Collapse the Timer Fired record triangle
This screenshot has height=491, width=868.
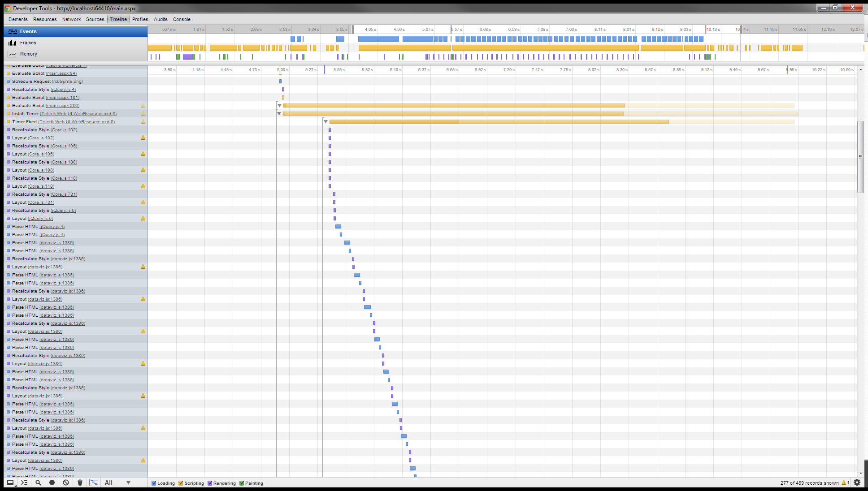325,122
